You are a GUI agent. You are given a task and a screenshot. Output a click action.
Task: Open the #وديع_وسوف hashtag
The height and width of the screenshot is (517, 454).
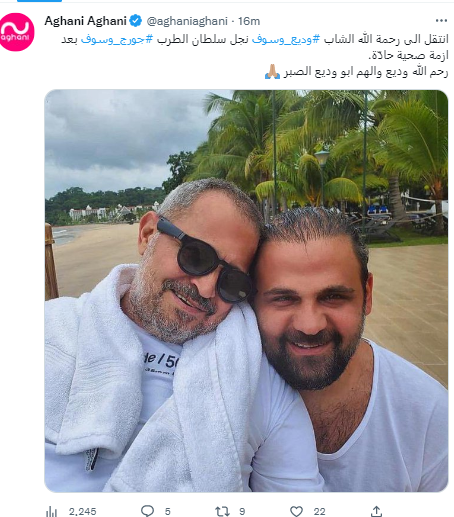pyautogui.click(x=283, y=39)
